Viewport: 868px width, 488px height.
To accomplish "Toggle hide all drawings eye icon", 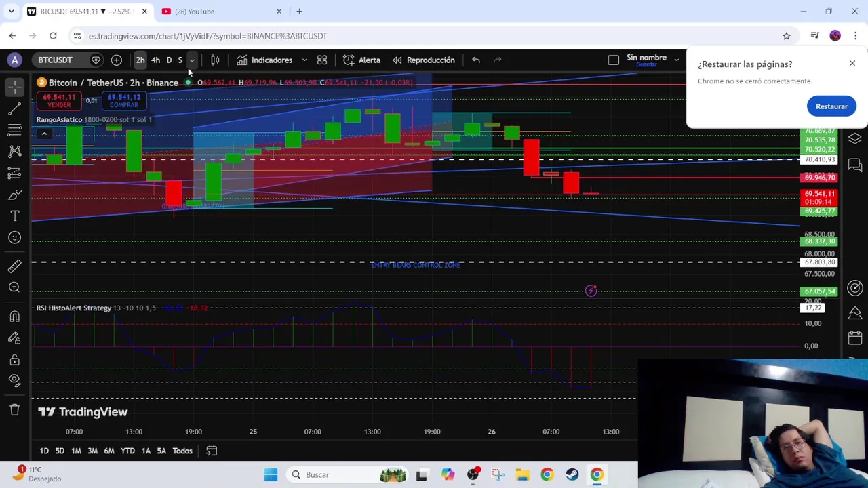I will pos(14,381).
